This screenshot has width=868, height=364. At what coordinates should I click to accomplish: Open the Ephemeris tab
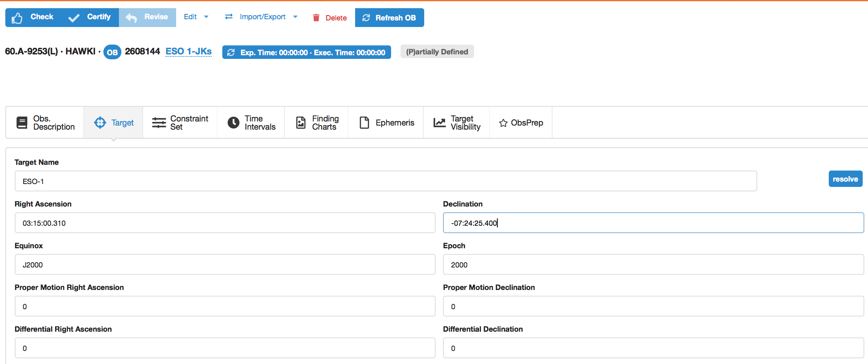point(387,123)
